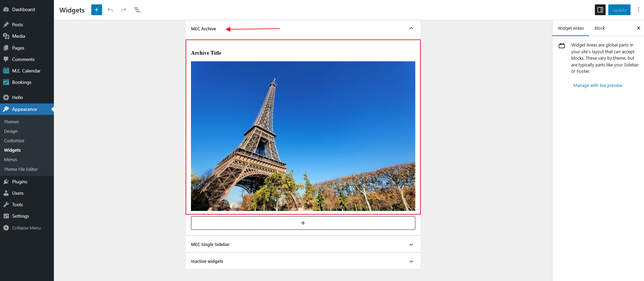
Task: Click Collapse Menu in admin sidebar
Action: 26,228
